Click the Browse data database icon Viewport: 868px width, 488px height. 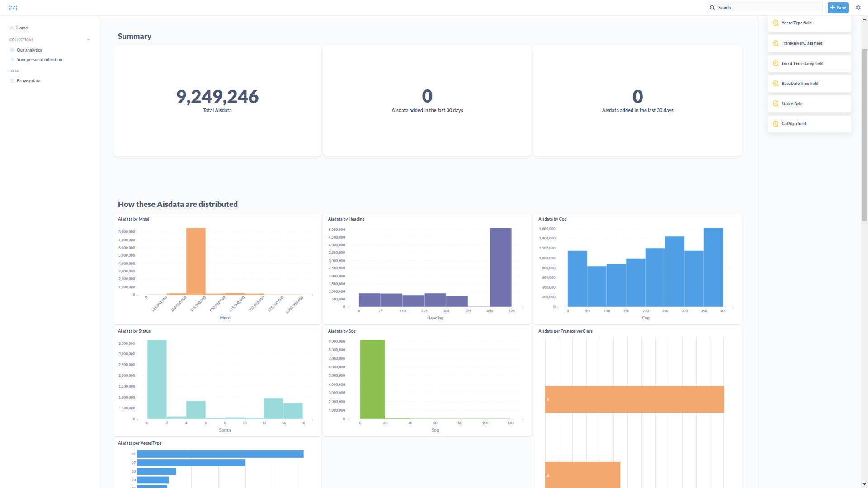(13, 81)
